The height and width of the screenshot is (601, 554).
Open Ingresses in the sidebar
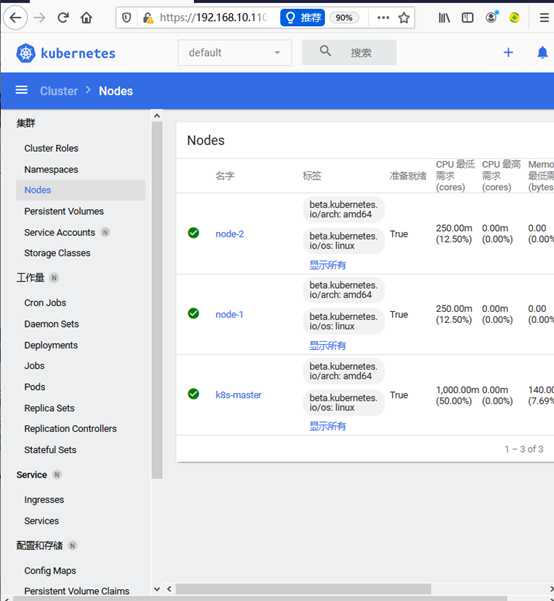44,500
